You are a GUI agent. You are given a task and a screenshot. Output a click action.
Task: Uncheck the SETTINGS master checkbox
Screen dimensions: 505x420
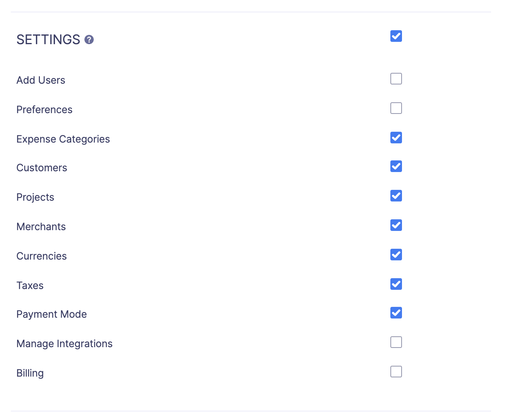(x=396, y=36)
